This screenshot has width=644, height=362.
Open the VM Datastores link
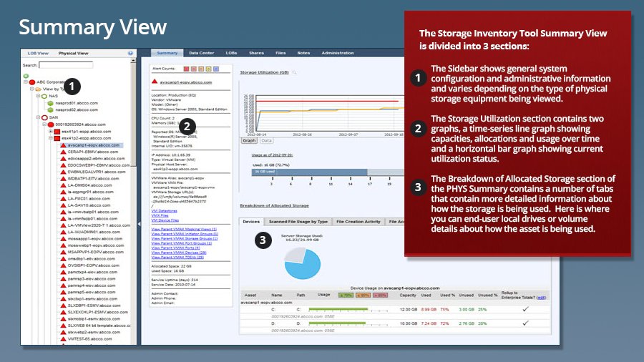165,211
